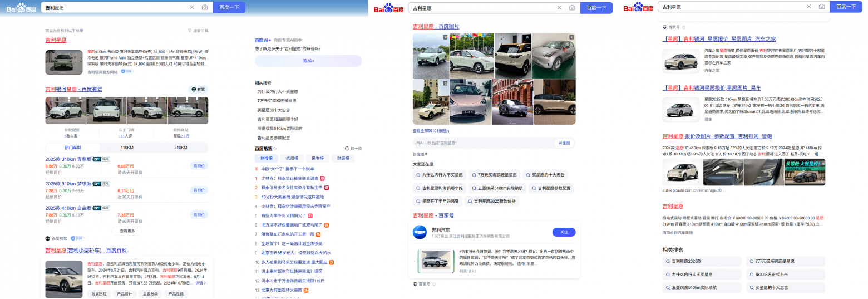Open 查看全部56101张图片 link
This screenshot has height=299, width=868.
click(431, 131)
